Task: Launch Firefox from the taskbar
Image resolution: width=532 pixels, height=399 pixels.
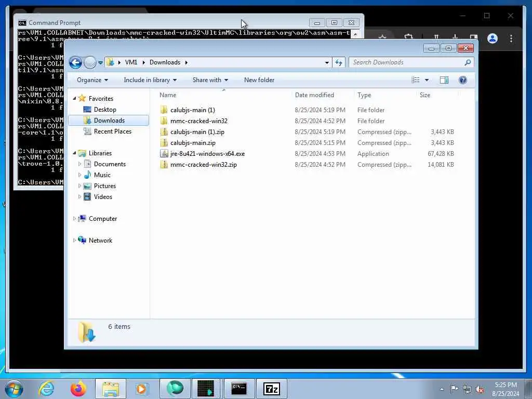Action: [78, 389]
